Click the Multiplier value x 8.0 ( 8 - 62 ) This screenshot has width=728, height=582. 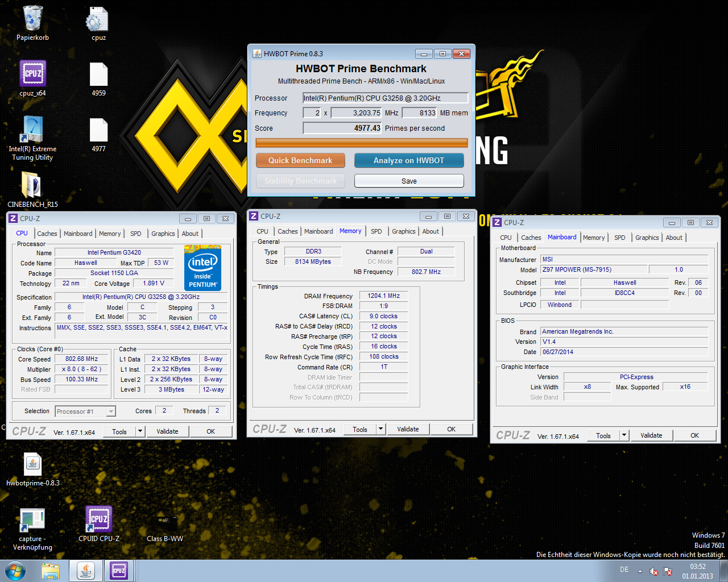click(81, 369)
